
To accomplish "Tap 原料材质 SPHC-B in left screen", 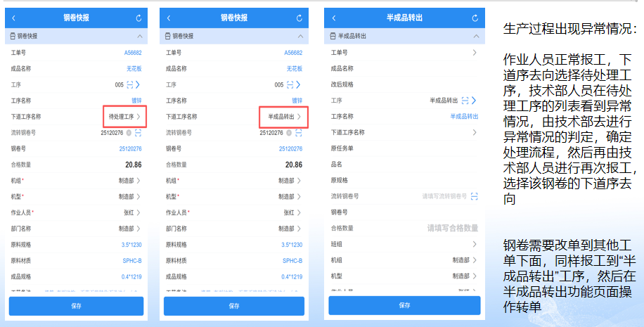I will tap(132, 260).
